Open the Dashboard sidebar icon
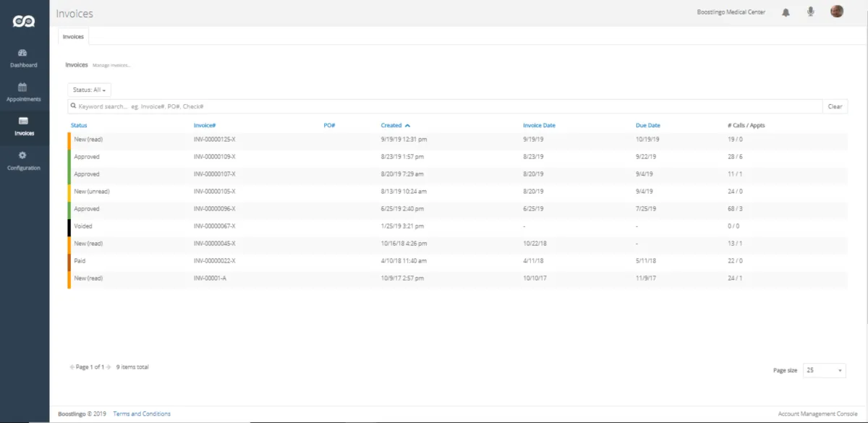This screenshot has height=423, width=868. click(23, 53)
